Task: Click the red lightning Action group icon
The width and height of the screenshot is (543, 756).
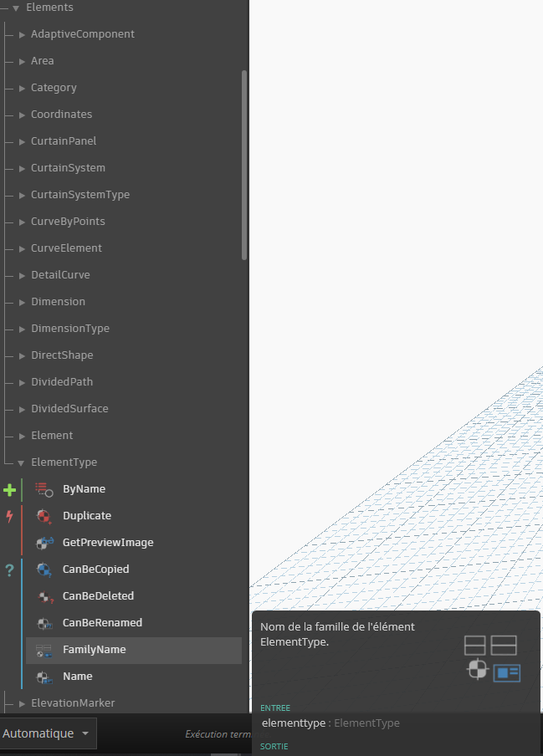Action: tap(10, 516)
